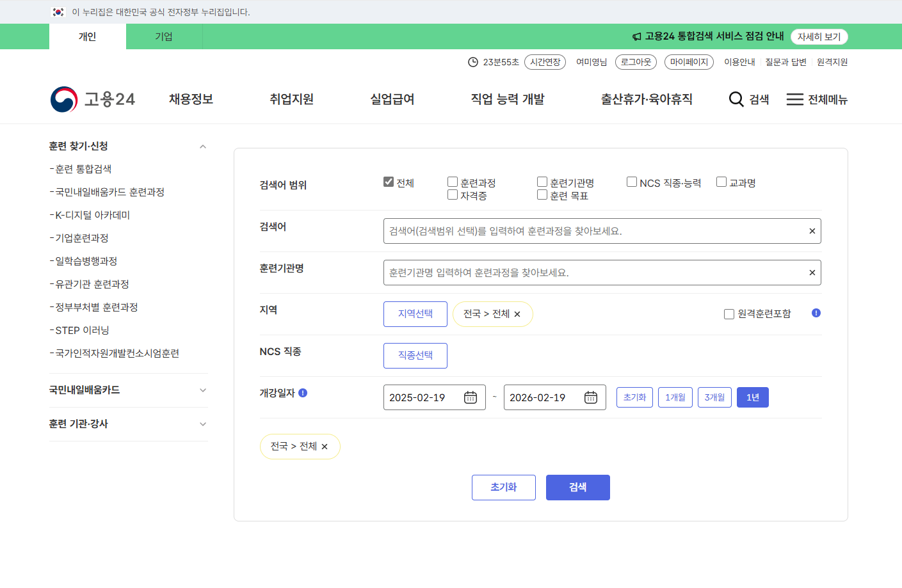Open the 채용정보 menu
Screen dimensions: 902x588
[189, 99]
